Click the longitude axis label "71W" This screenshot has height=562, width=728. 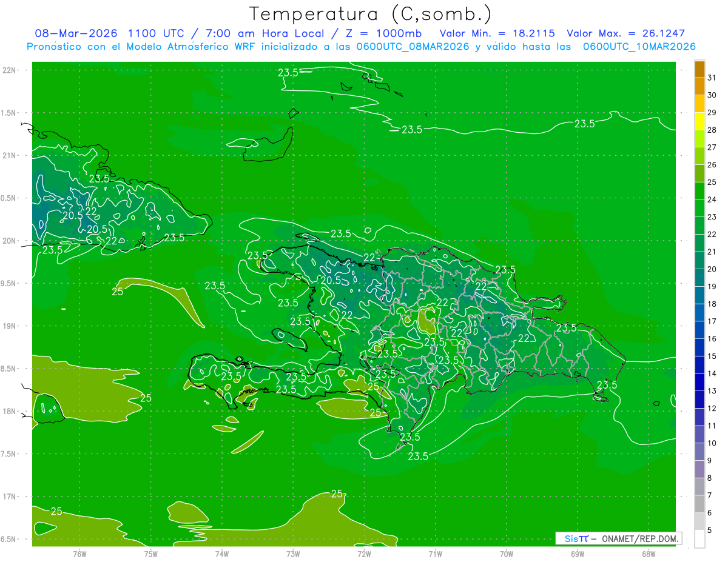[435, 554]
